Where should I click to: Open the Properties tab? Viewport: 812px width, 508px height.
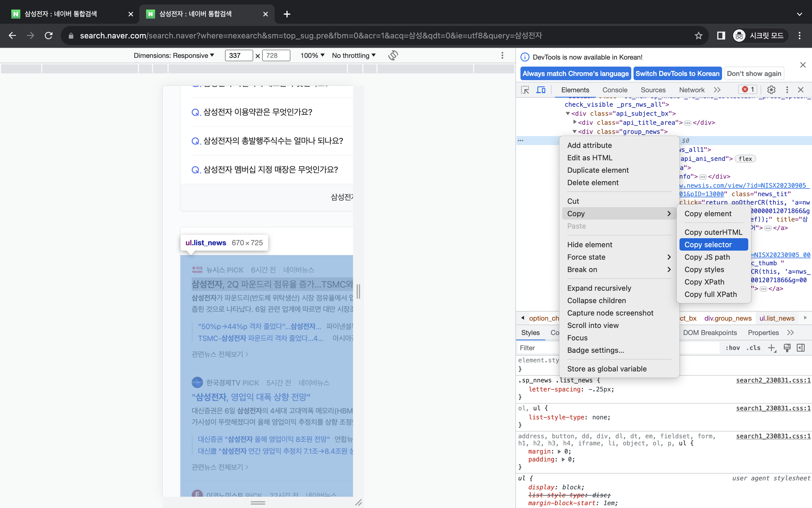[763, 333]
